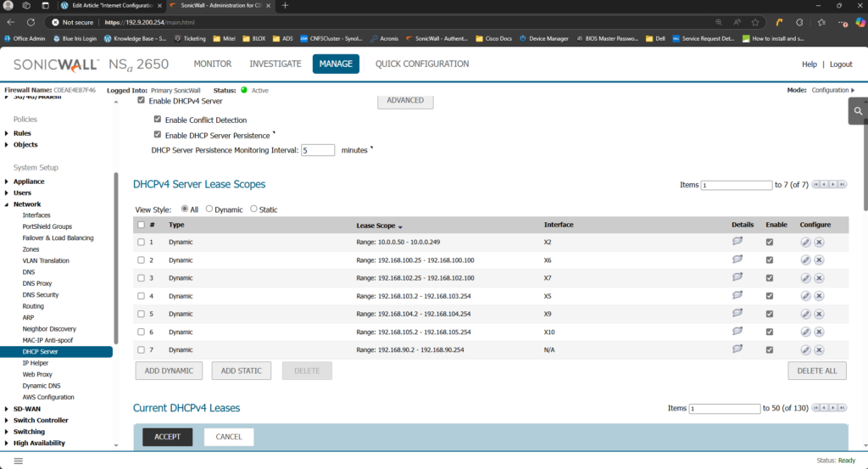Open details bubble for the X7 scope

737,277
